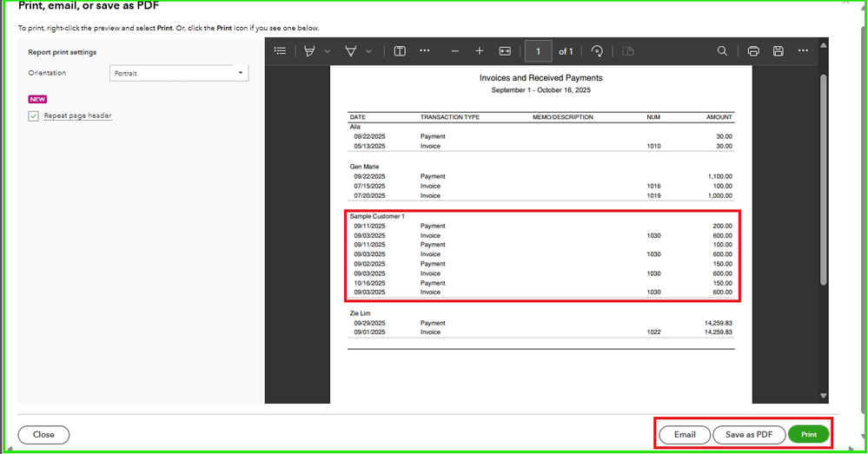Click the save disk icon in toolbar
Image resolution: width=868 pixels, height=454 pixels.
point(779,52)
